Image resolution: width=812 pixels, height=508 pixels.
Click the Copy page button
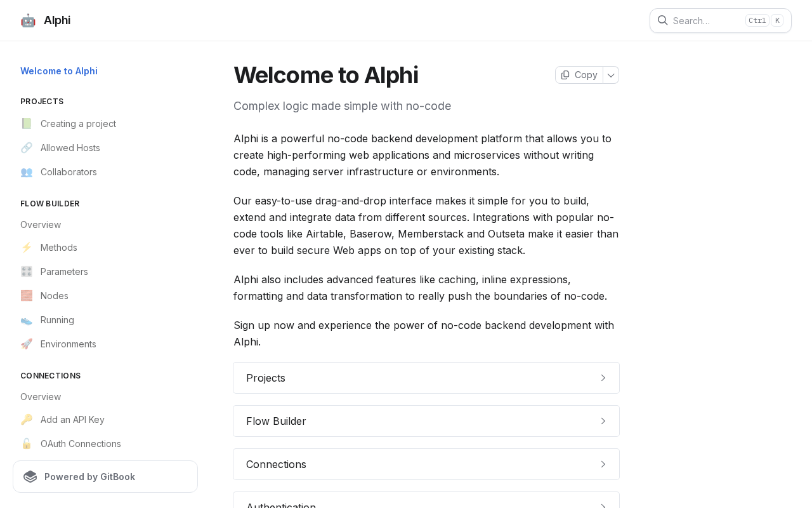(x=579, y=75)
